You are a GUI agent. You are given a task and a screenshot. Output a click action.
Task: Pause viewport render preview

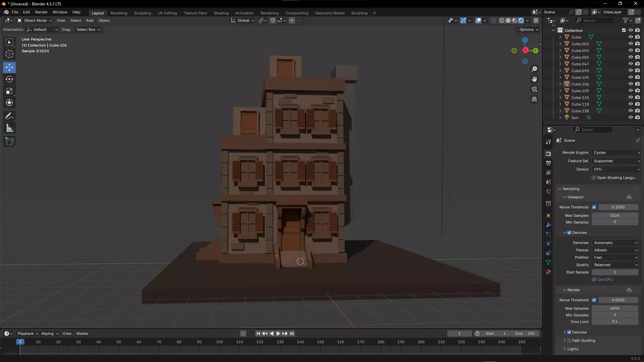click(536, 20)
